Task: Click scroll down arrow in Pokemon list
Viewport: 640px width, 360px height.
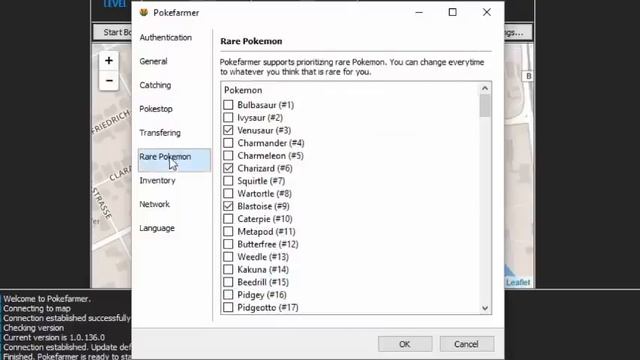Action: [484, 308]
